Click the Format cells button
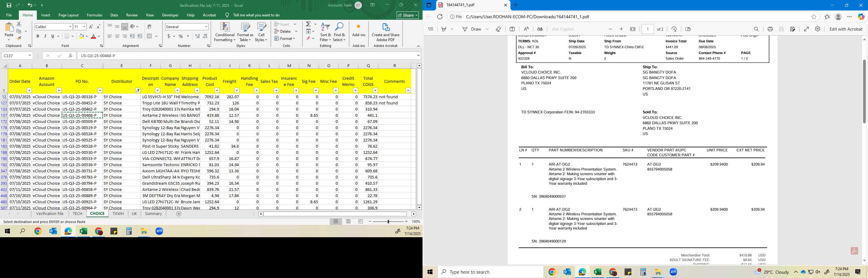 coord(285,38)
